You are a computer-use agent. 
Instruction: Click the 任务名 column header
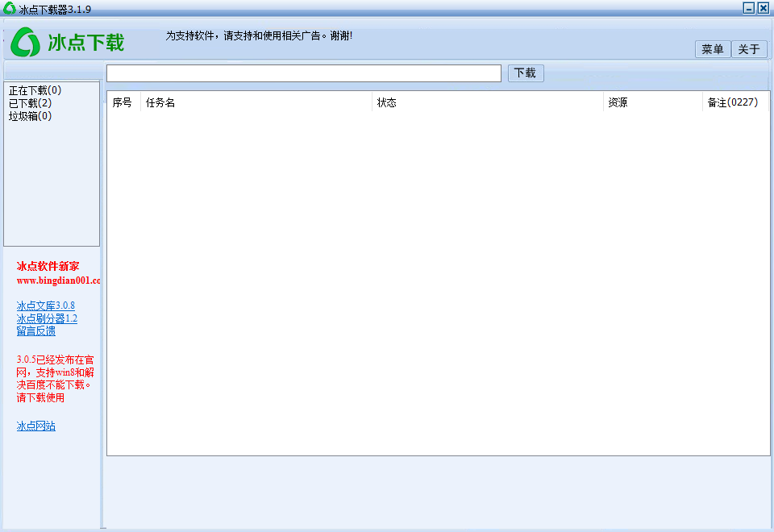coord(256,102)
